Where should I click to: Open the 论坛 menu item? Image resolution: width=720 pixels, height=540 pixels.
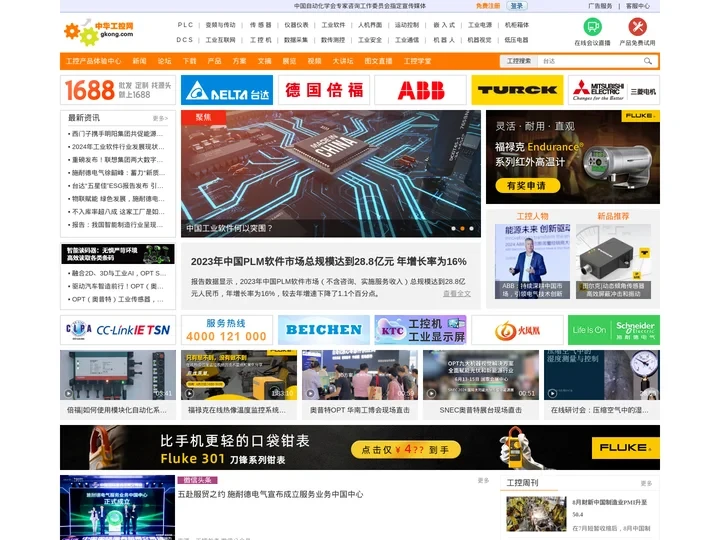164,61
